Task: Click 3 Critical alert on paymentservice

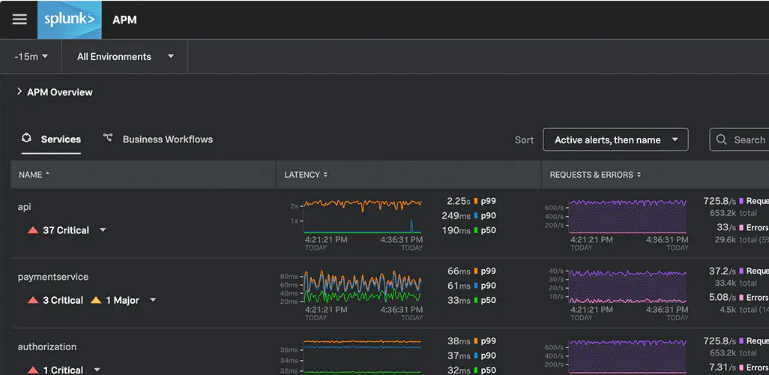Action: click(x=63, y=300)
